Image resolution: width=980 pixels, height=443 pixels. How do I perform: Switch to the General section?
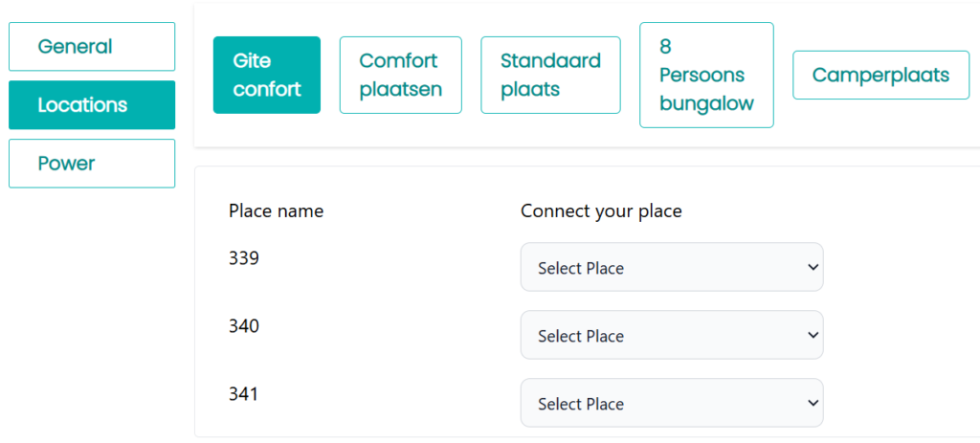coord(92,47)
